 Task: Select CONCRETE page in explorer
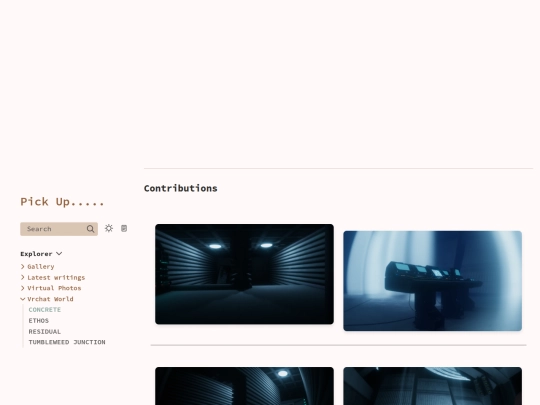(45, 310)
